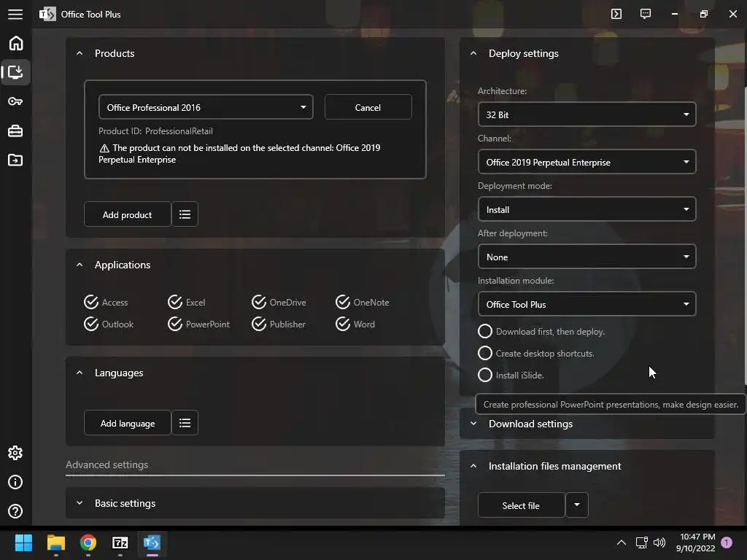Click the taskbar clock showing 10:47 PM

695,542
